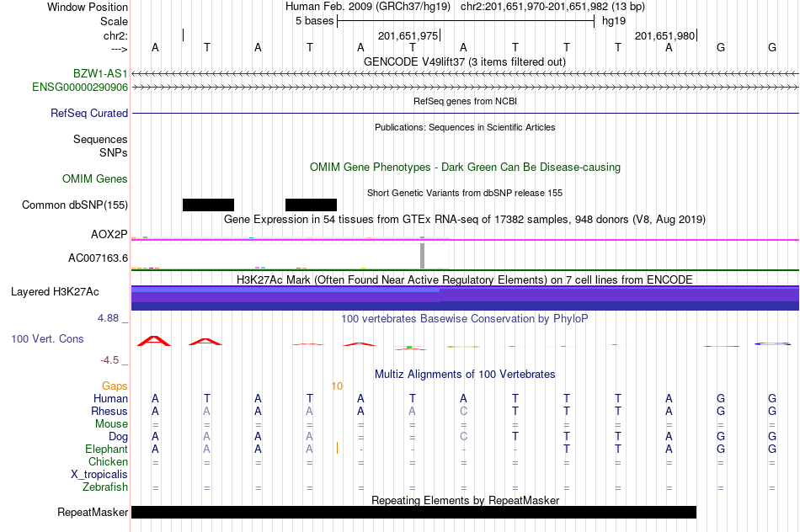Screen dimensions: 800x532
Task: Open 100 vertebrates Basewise Conservation title
Action: tap(465, 319)
